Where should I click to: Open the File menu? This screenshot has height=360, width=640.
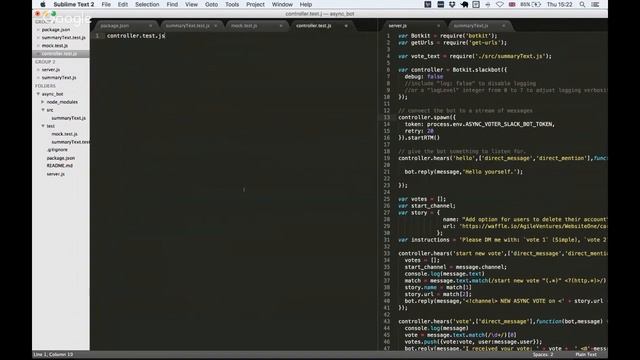point(106,4)
